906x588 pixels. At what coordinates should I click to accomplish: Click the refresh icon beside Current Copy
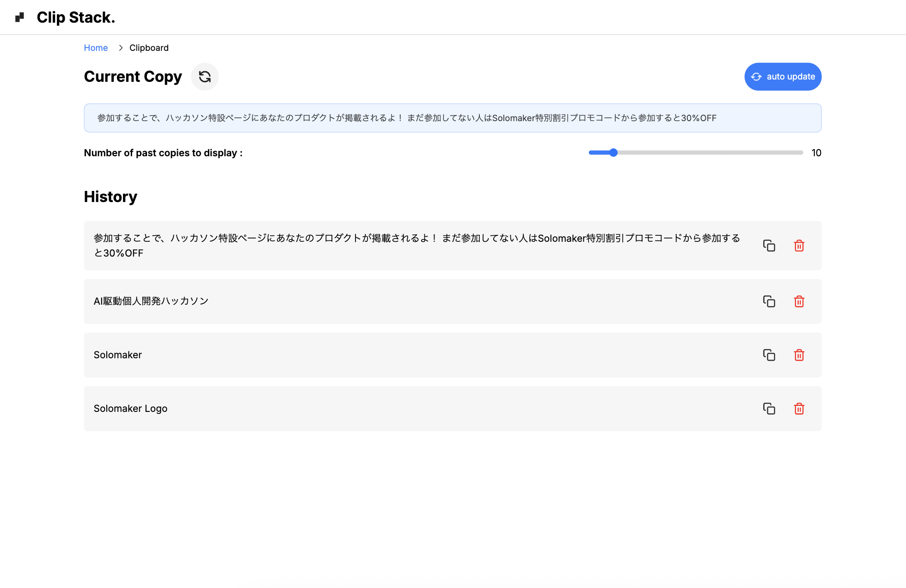pyautogui.click(x=205, y=77)
